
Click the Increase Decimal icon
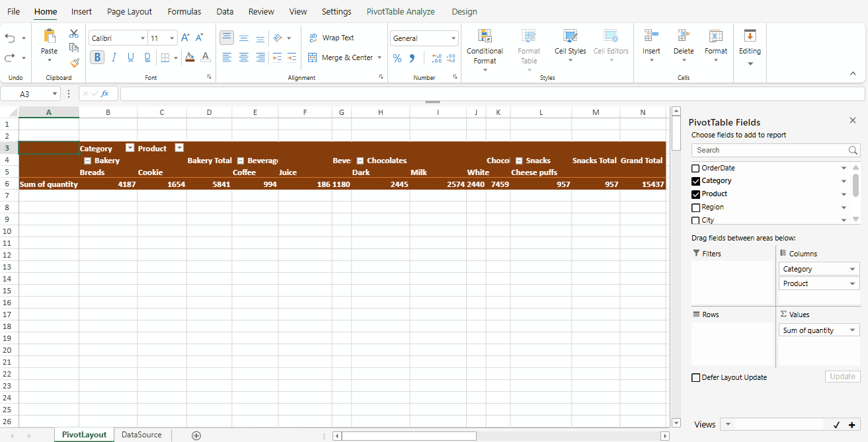point(436,58)
